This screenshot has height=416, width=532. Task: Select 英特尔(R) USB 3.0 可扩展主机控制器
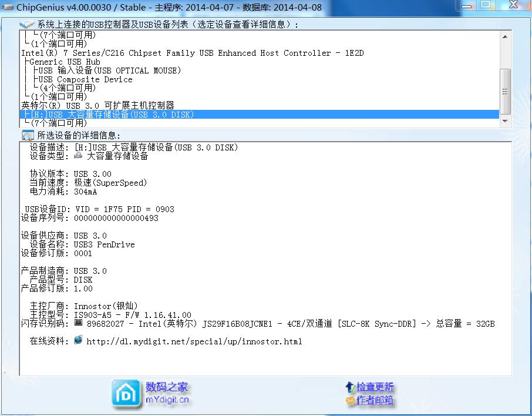coord(97,106)
